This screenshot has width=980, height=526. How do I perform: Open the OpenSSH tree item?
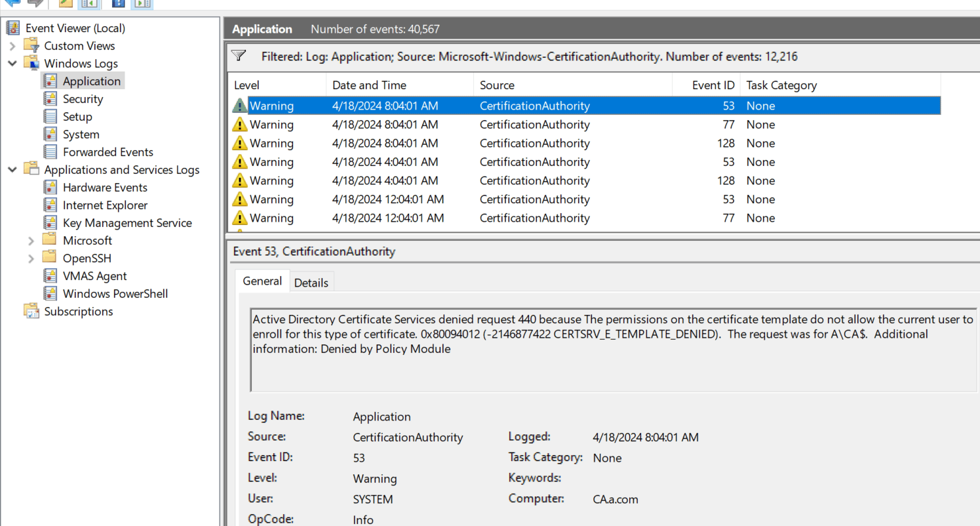click(x=87, y=258)
